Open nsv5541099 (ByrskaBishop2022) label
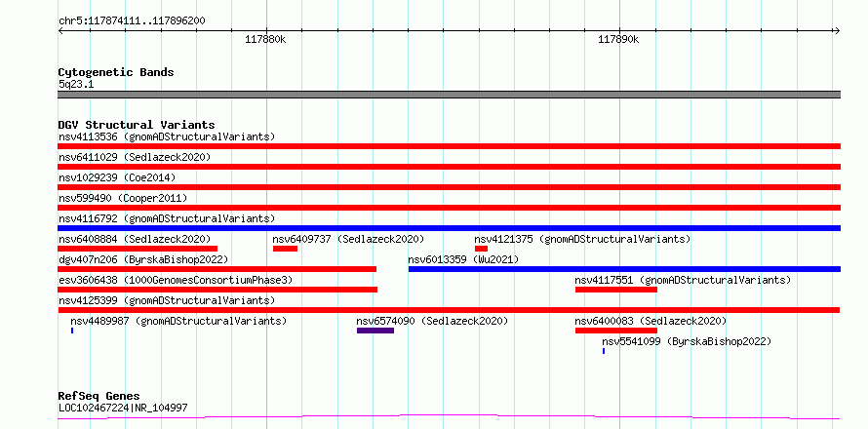This screenshot has height=429, width=868. pos(687,341)
